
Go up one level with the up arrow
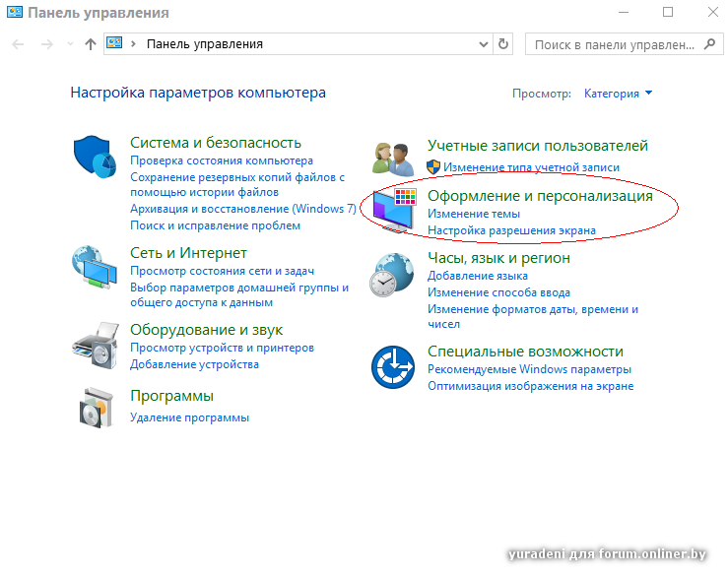tap(91, 44)
